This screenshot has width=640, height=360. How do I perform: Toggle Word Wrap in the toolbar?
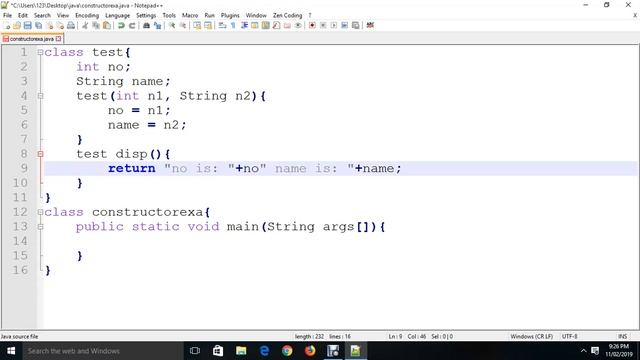[222, 25]
